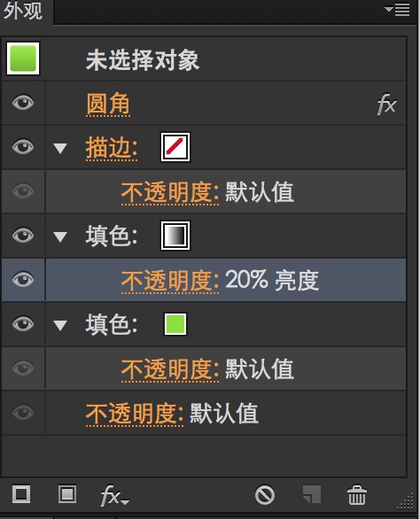Click Add New Stroke icon at bottom
420x519 pixels.
(21, 494)
